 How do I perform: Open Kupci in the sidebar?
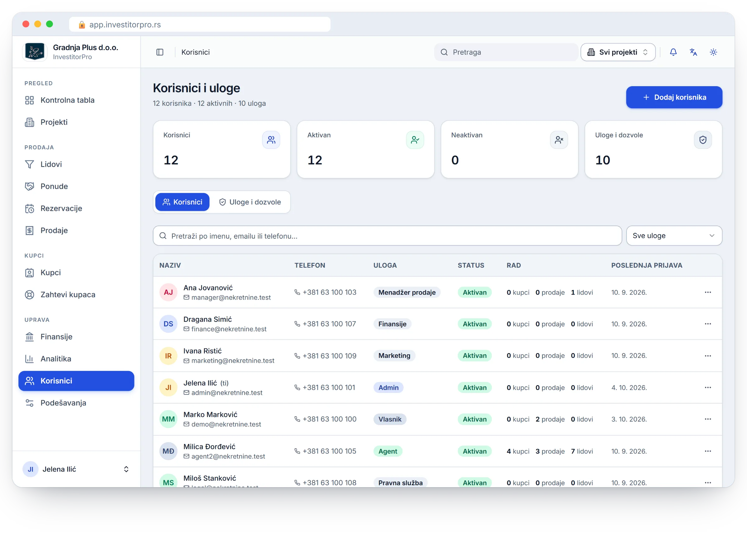76,273
